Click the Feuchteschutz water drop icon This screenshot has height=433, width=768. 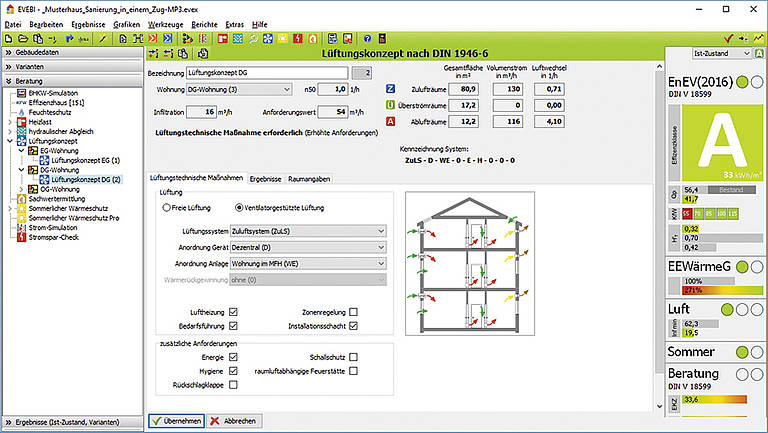[23, 112]
